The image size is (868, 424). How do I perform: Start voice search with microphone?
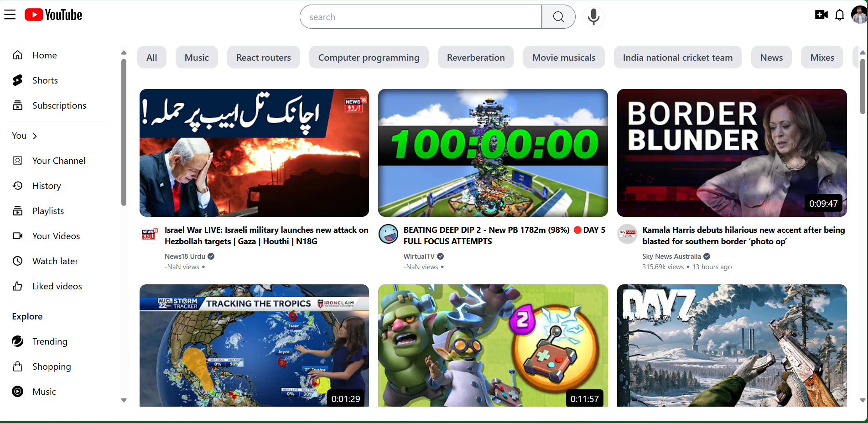click(x=593, y=17)
